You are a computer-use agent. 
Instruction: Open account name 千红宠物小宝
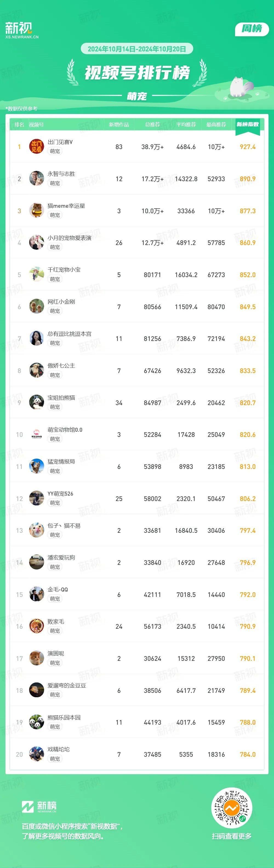(x=64, y=270)
